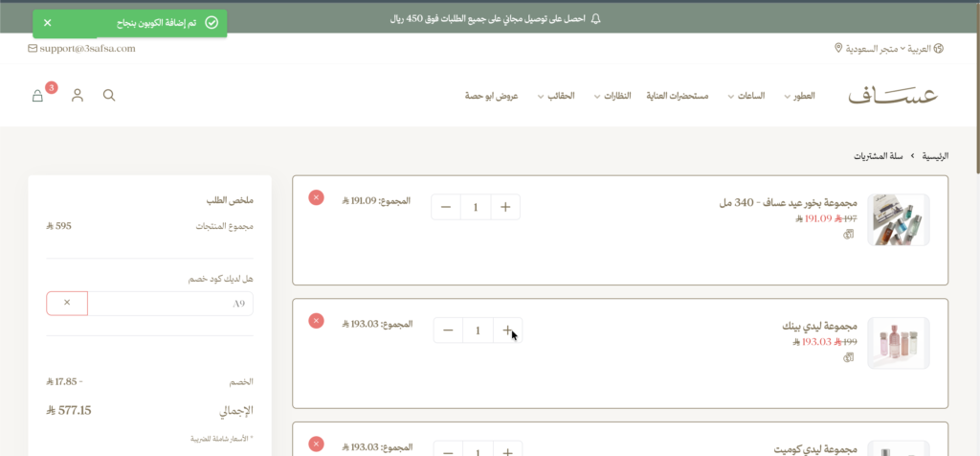Click the total 577.15 value
The width and height of the screenshot is (980, 456).
coord(69,410)
